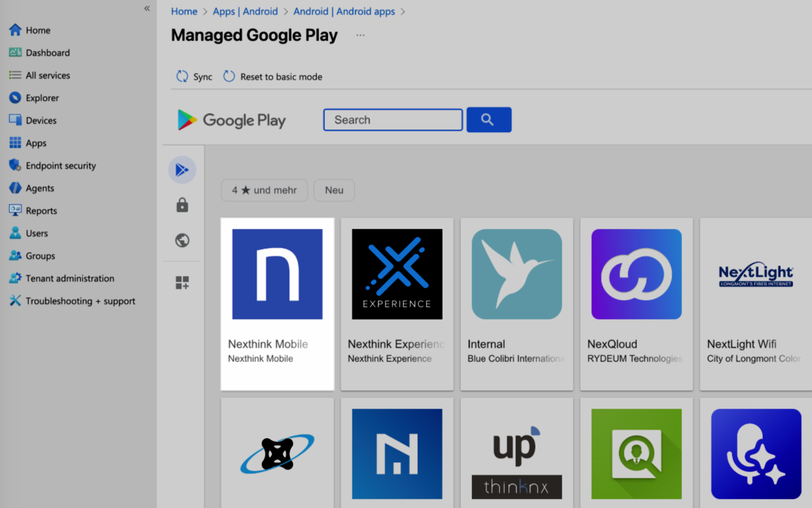
Task: Click the blue search magnifier button
Action: tap(488, 120)
